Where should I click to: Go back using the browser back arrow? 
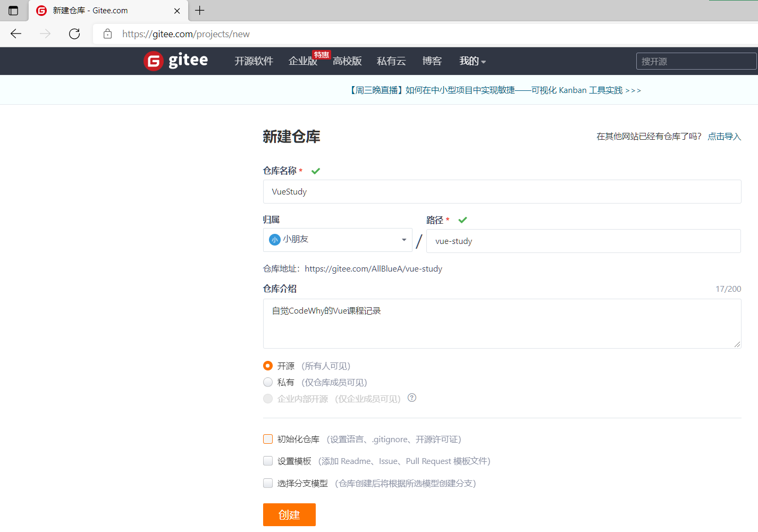click(x=16, y=33)
